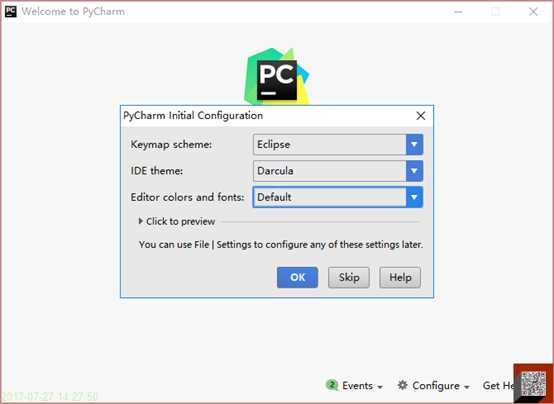Image resolution: width=554 pixels, height=404 pixels.
Task: Open the Keymap scheme dropdown showing Eclipse
Action: pyautogui.click(x=338, y=144)
